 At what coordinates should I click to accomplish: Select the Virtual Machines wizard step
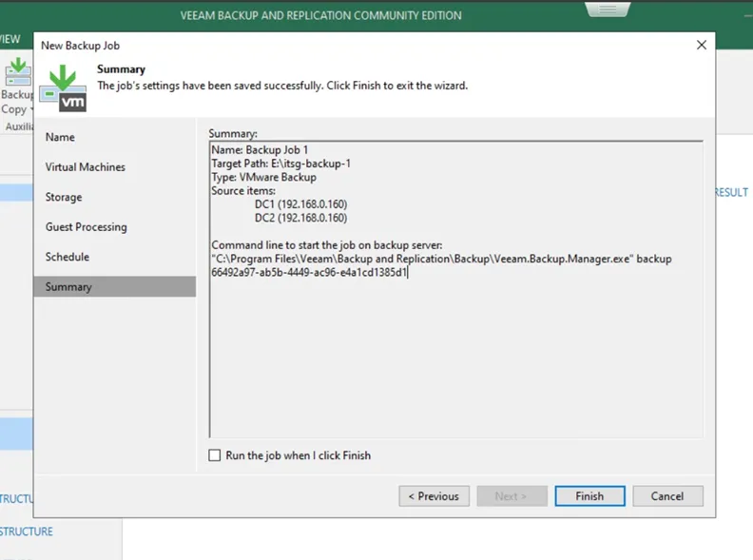[x=85, y=167]
